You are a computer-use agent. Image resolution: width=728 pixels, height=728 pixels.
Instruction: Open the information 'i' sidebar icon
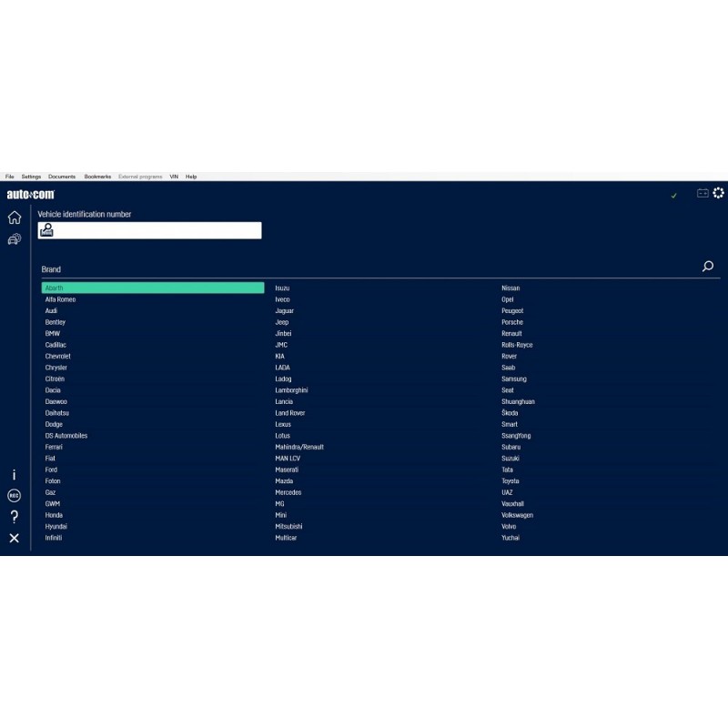click(x=14, y=475)
